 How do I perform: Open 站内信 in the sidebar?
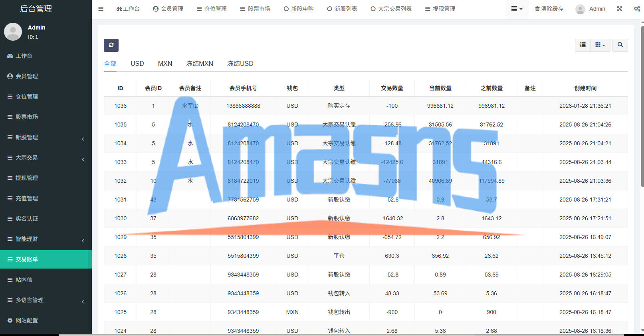46,280
